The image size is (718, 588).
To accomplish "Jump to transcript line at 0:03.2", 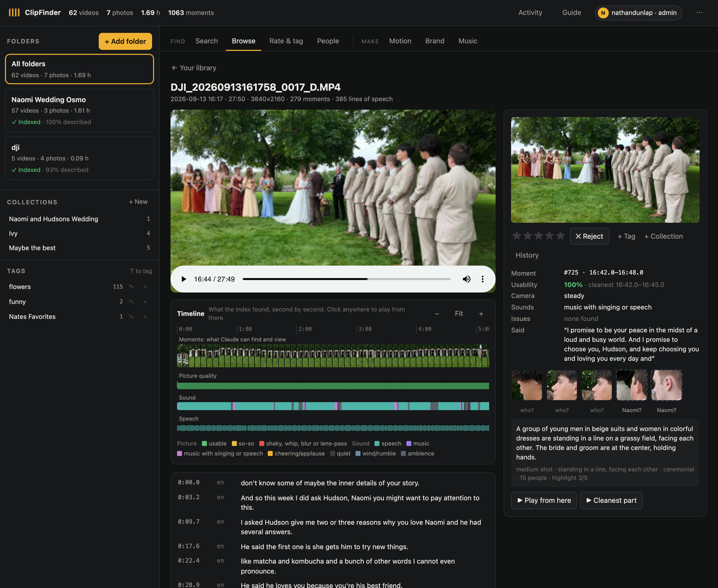I will pyautogui.click(x=333, y=503).
